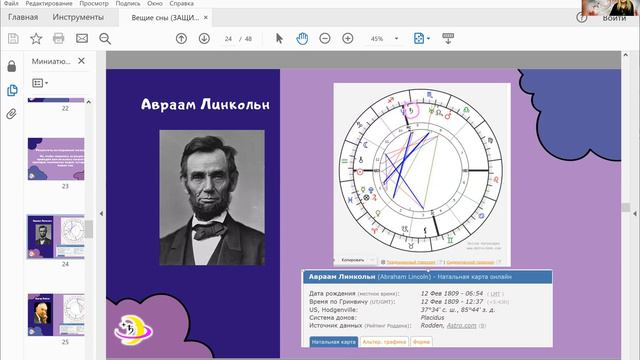Open the Окно menu

[155, 3]
